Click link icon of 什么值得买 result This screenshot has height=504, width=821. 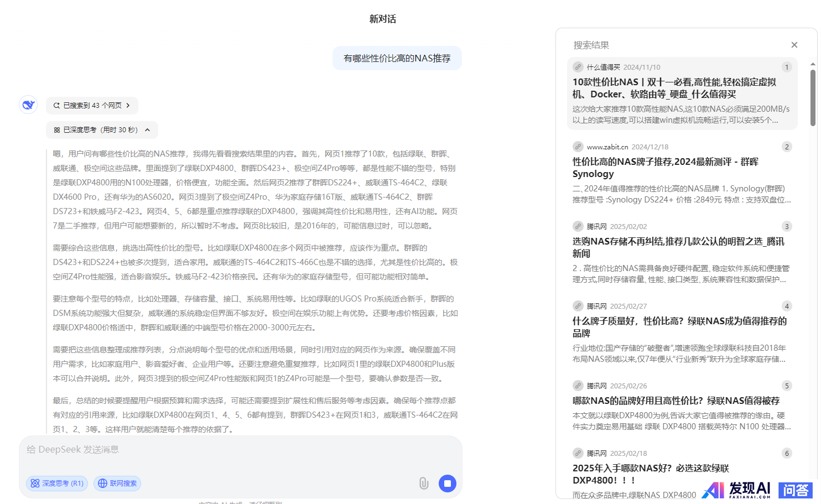point(578,67)
